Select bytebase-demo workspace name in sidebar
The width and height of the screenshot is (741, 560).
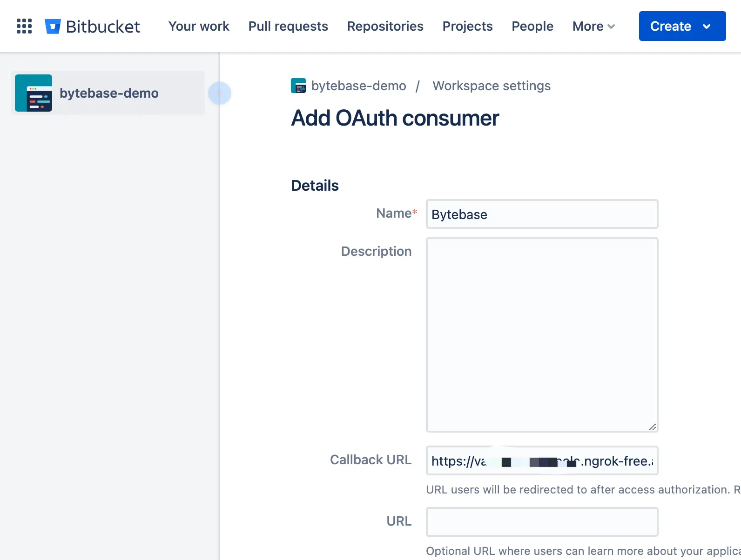pos(109,93)
